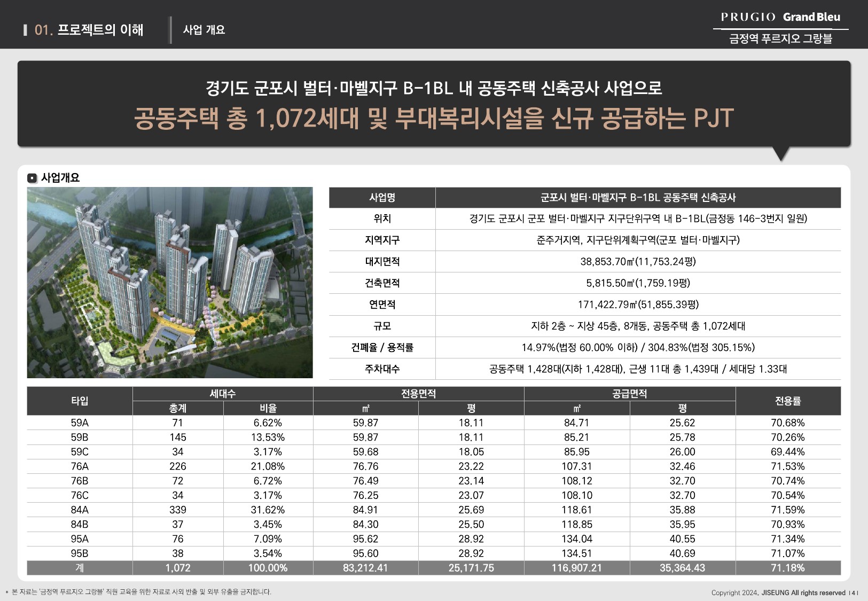Select the 95B supply pyeong '40.69'
Screen dimensions: 868x601
click(x=682, y=553)
